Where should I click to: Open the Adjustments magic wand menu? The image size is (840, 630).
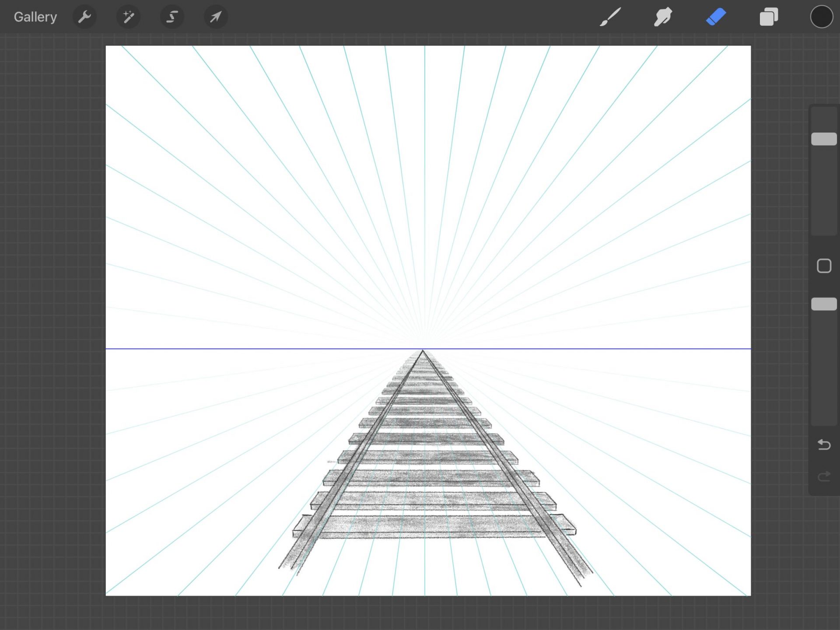128,17
